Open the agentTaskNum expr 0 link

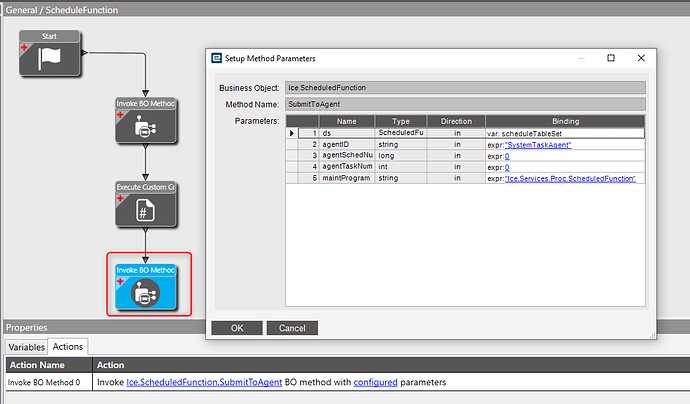coord(507,167)
